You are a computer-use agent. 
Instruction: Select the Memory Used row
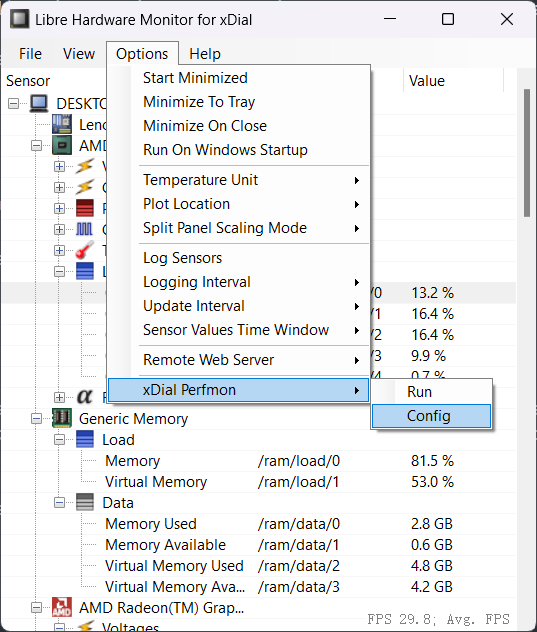coord(259,524)
